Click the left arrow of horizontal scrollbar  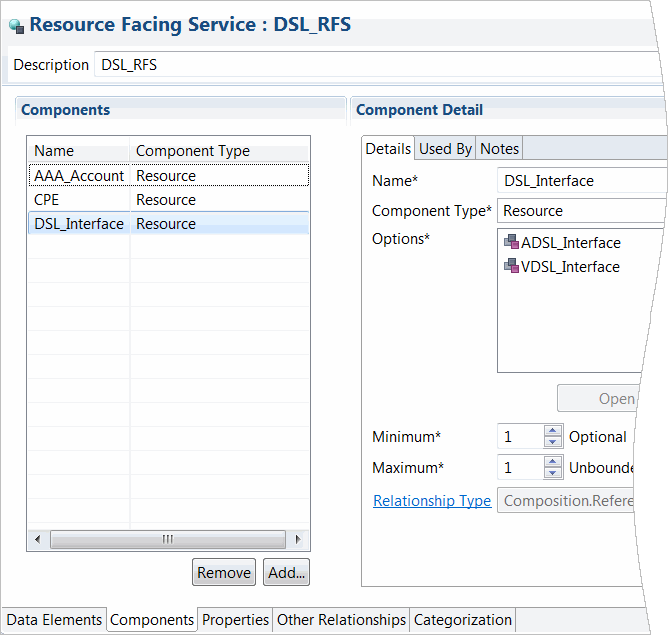click(38, 539)
